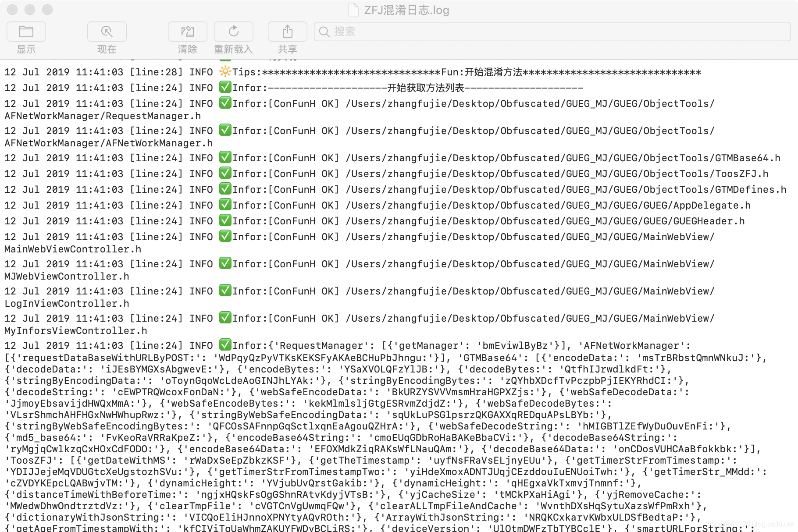The image size is (798, 532).
Task: Click the green check on the 开始获取方法列表 line
Action: (x=225, y=87)
